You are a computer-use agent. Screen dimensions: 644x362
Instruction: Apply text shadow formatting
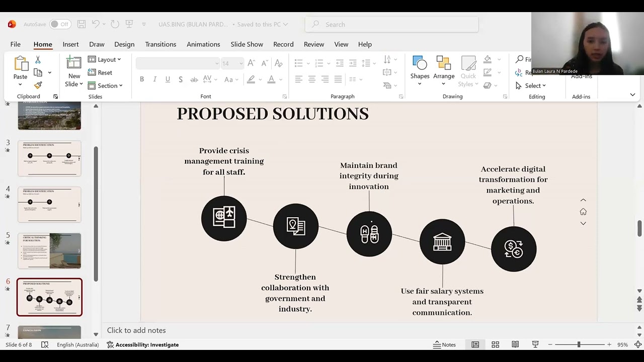pos(181,79)
